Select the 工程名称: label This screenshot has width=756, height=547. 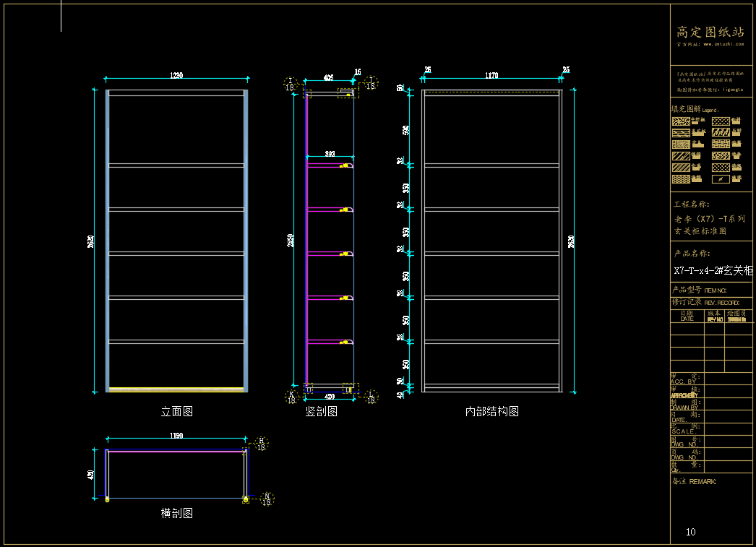(692, 204)
